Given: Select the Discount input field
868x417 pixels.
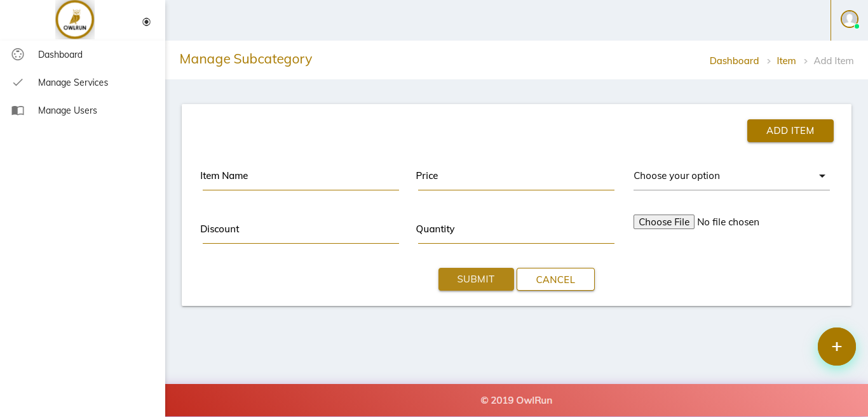Looking at the screenshot, I should click(x=300, y=231).
